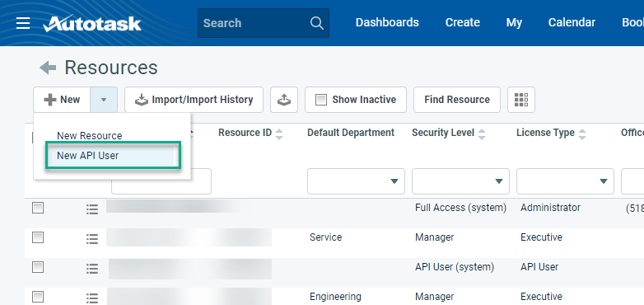Viewport: 644px width, 305px height.
Task: Sort by Security Level column arrows
Action: click(482, 134)
